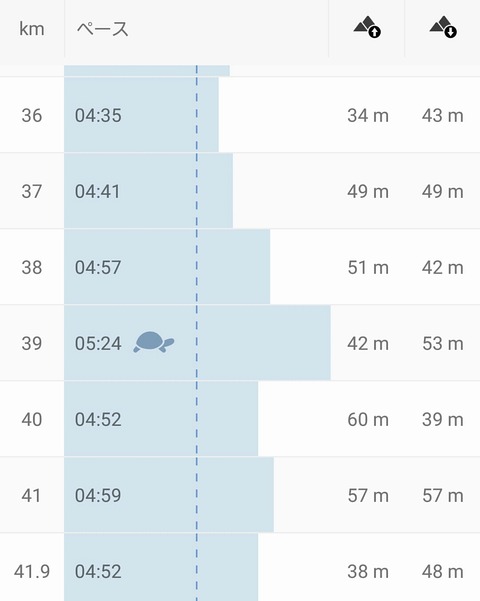The image size is (480, 601).
Task: Click the 51 m ascent at km 38
Action: tap(368, 267)
